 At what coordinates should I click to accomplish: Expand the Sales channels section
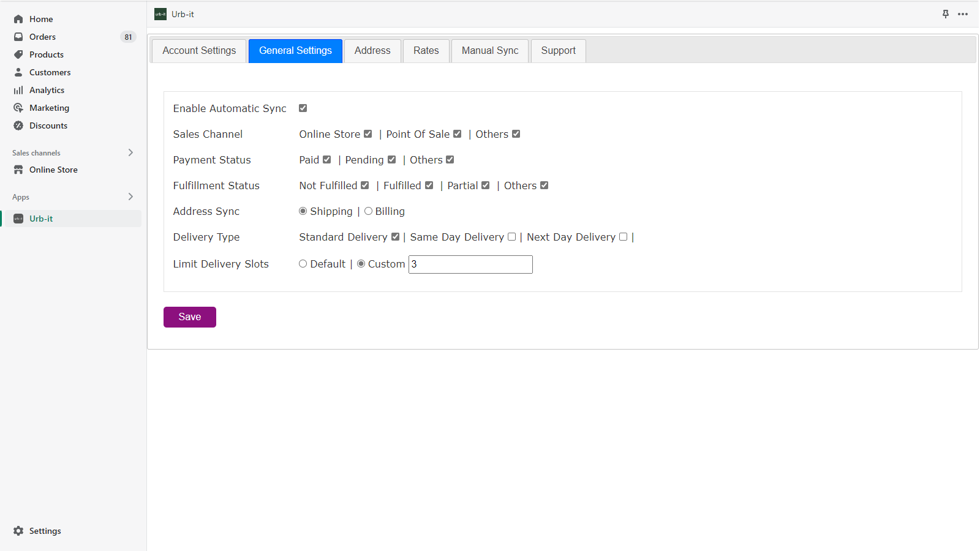coord(130,152)
